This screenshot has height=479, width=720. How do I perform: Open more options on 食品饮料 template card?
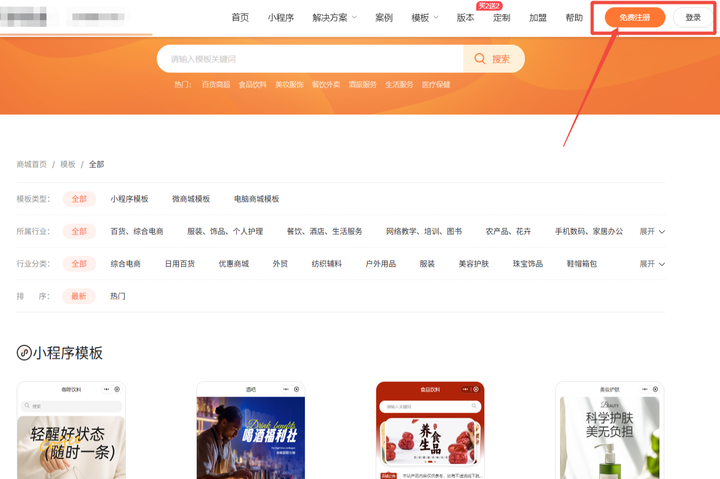[466, 389]
